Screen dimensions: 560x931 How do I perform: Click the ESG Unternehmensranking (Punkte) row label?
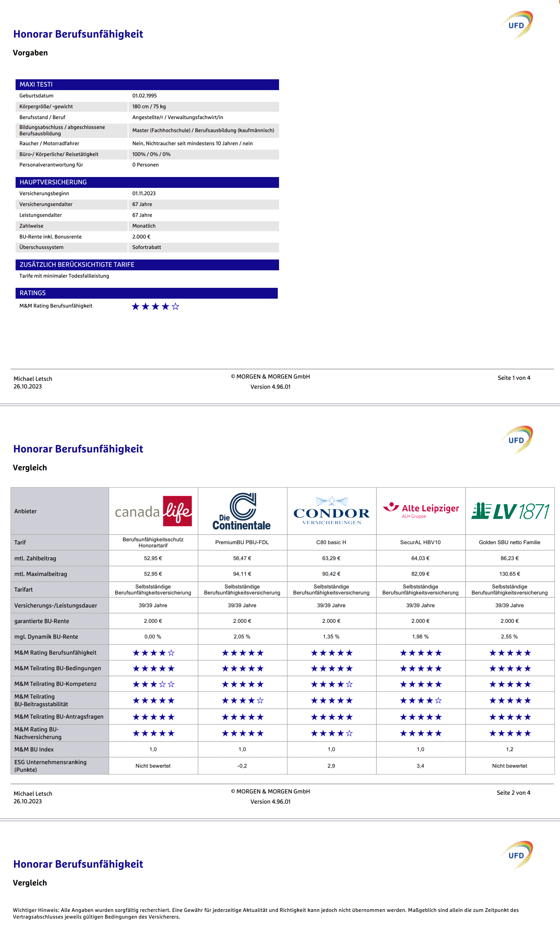51,766
